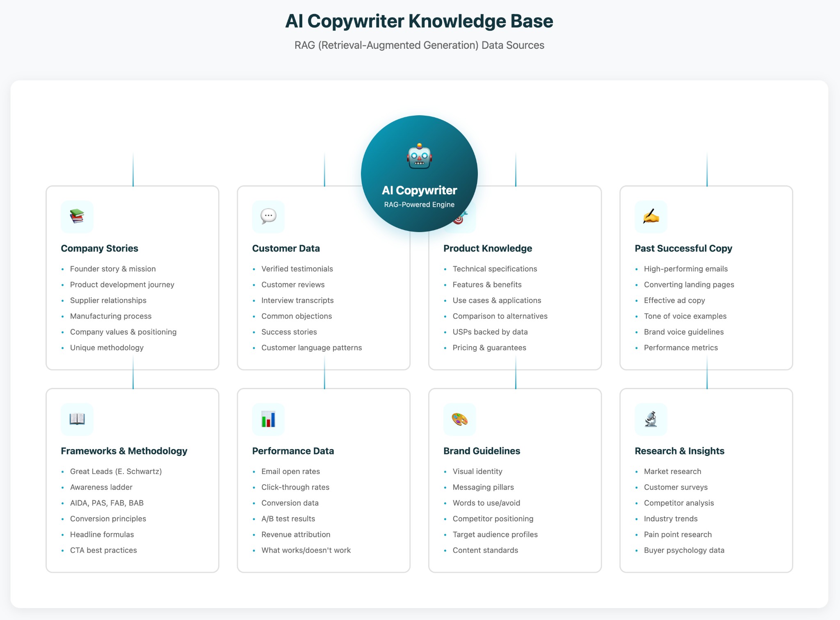
Task: Select the Pricing & guarantees bullet point
Action: [x=489, y=347]
